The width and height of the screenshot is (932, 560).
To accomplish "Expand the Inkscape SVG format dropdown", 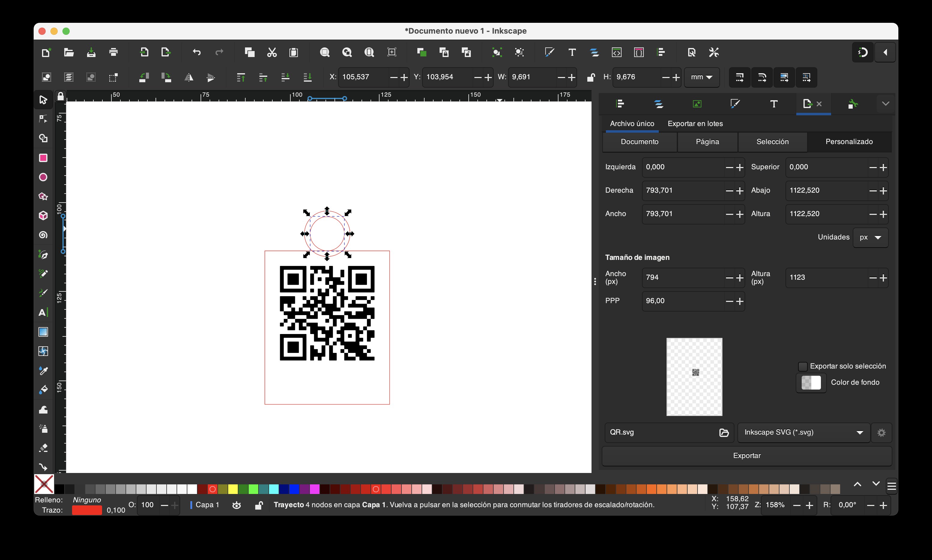I will tap(804, 432).
